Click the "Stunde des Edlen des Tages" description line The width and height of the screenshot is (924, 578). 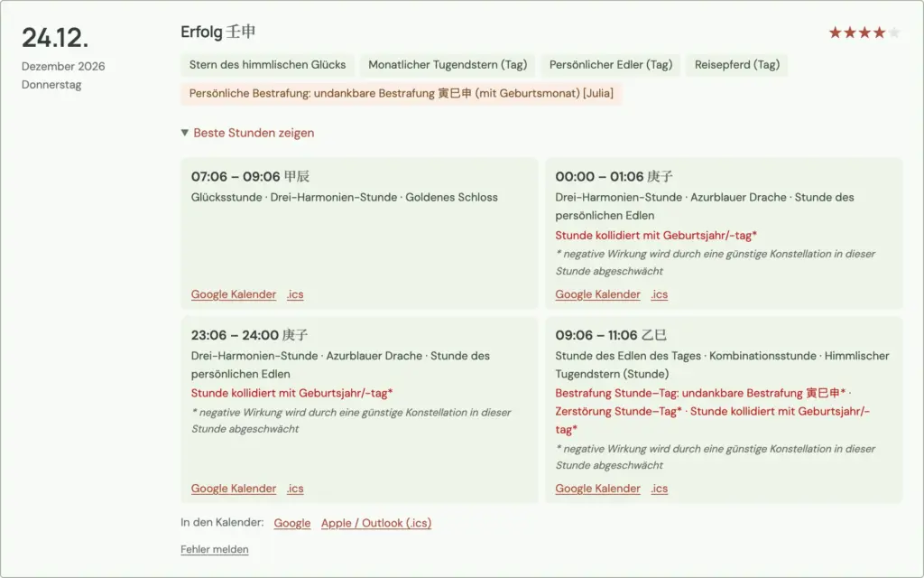(723, 365)
